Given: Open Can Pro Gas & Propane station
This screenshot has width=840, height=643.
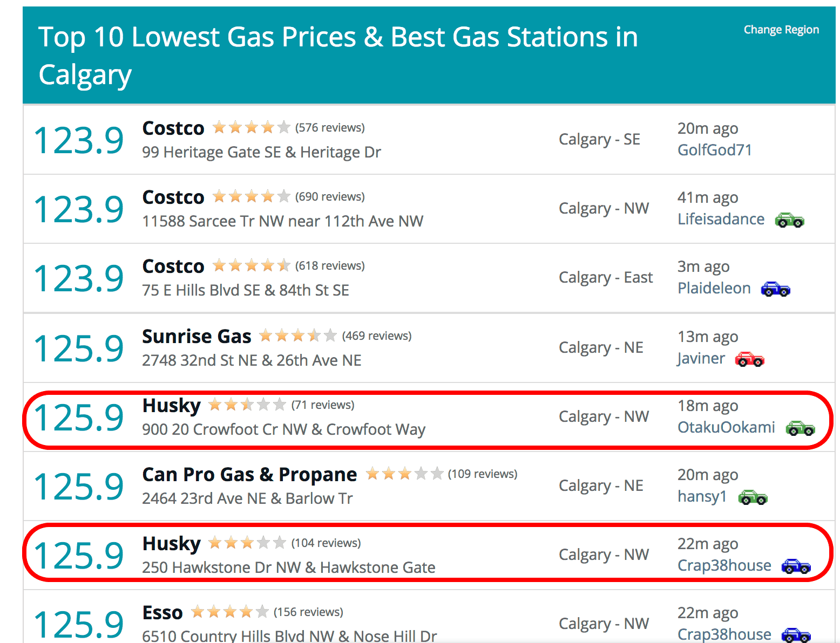Looking at the screenshot, I should tap(249, 475).
